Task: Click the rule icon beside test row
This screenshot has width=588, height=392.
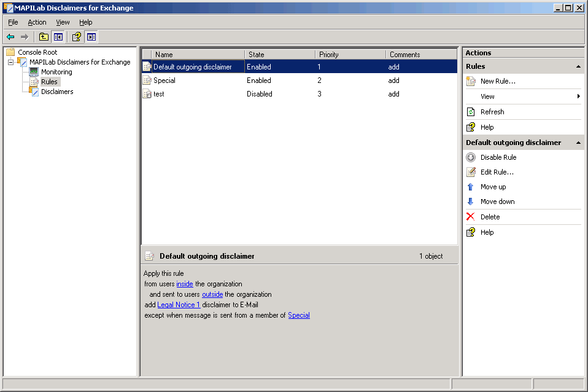Action: pyautogui.click(x=147, y=94)
